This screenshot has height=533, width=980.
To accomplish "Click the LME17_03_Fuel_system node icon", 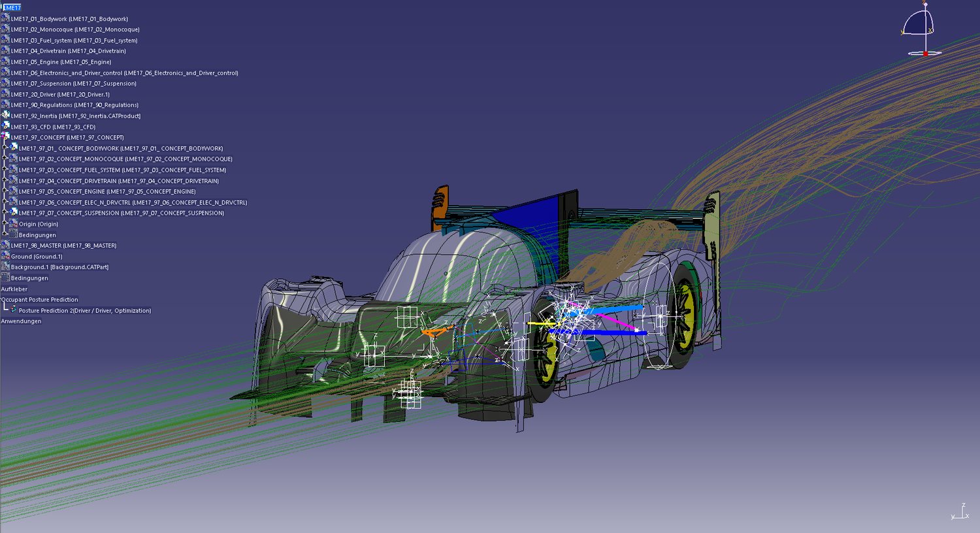I will pyautogui.click(x=5, y=40).
